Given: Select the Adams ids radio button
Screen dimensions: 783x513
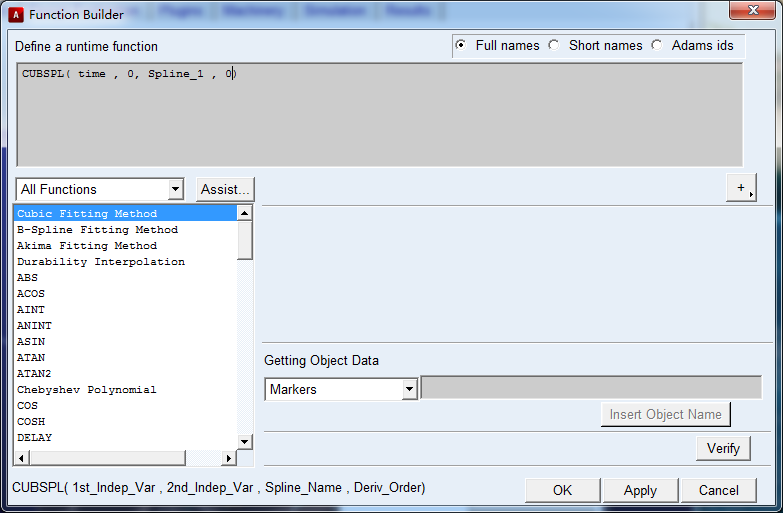Looking at the screenshot, I should pyautogui.click(x=657, y=45).
